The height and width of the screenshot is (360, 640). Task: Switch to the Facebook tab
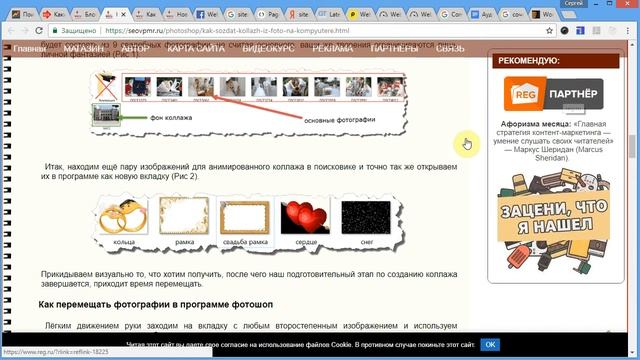(x=207, y=14)
